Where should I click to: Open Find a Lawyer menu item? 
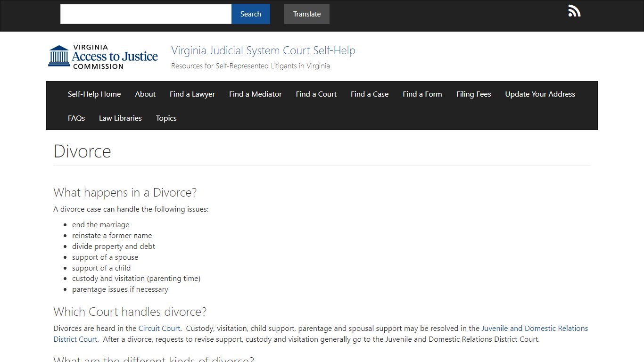192,94
